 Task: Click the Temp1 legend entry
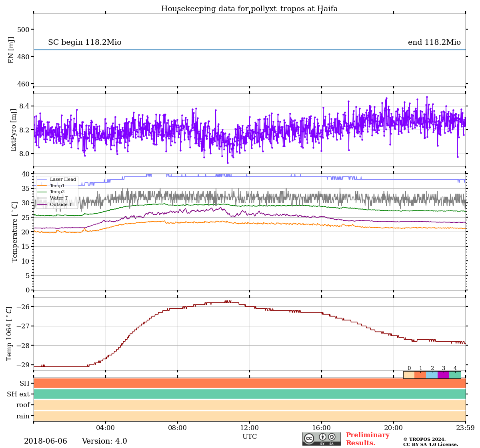pos(51,186)
